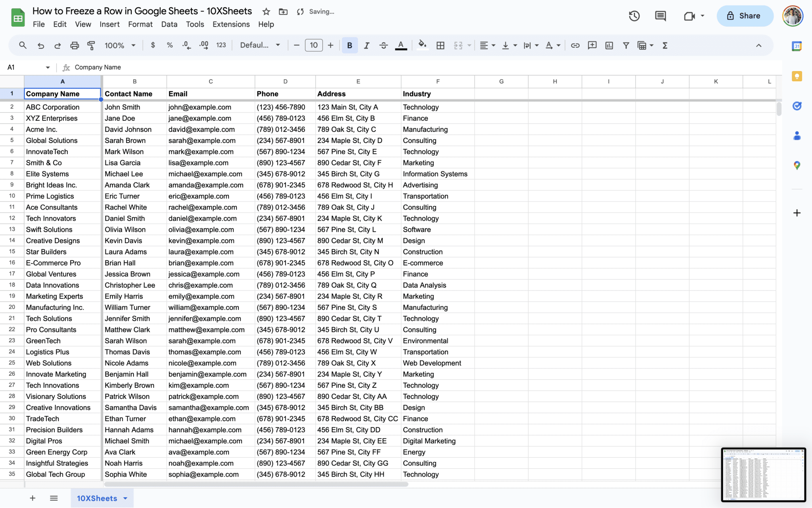The image size is (812, 508).
Task: Open the 100% zoom dropdown
Action: coord(120,45)
